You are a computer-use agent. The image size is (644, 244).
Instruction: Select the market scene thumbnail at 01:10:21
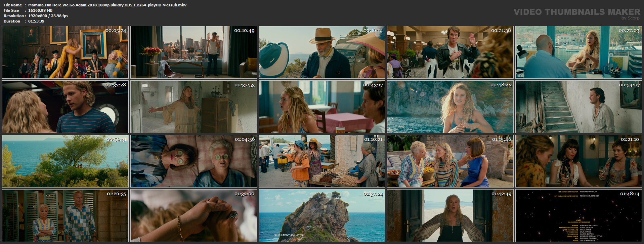(322, 161)
